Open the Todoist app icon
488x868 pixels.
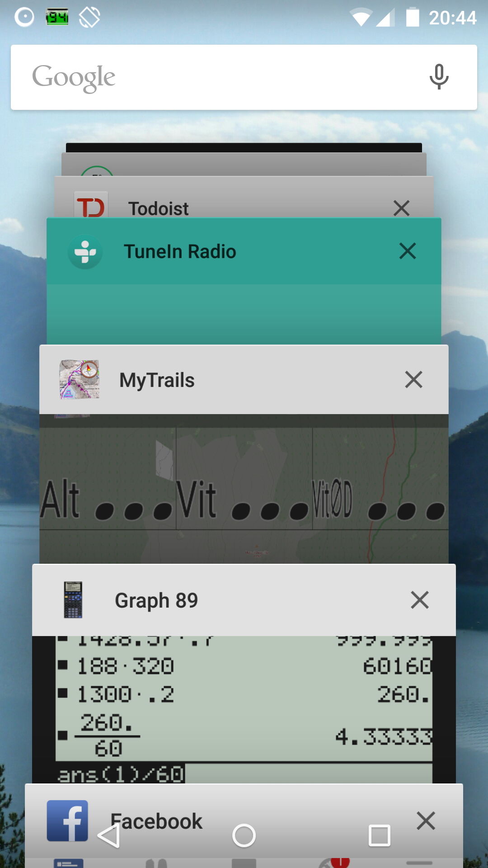click(91, 205)
